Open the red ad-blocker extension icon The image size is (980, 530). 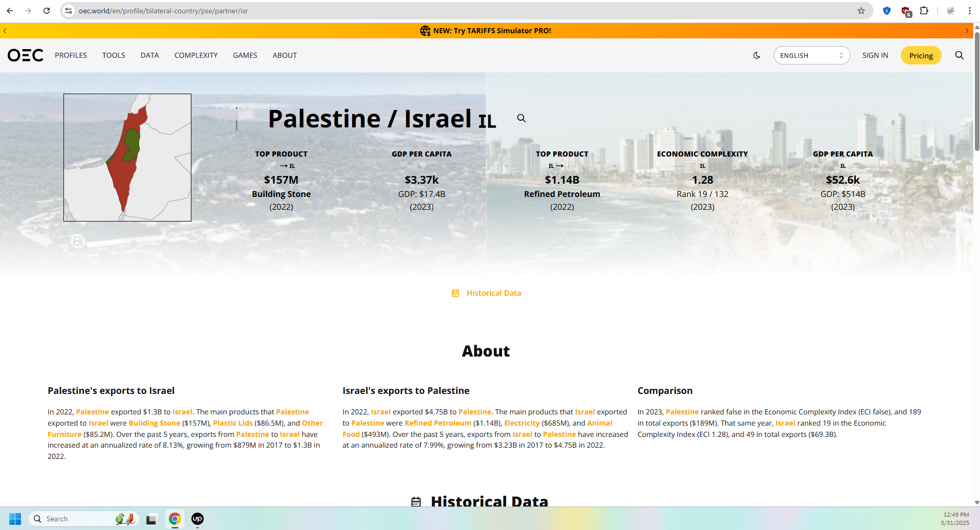(906, 11)
